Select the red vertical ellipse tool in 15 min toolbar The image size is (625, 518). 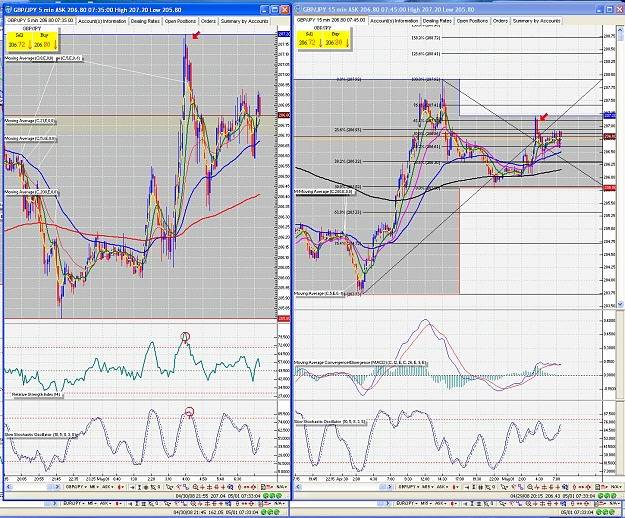574,487
